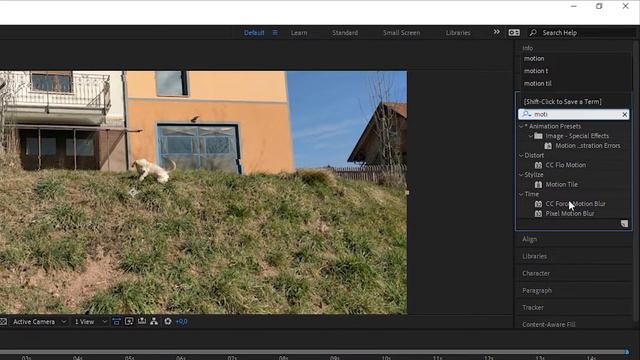Screen dimensions: 640x360
Task: Click the effect icon beside CC Flo Motion
Action: coord(538,165)
